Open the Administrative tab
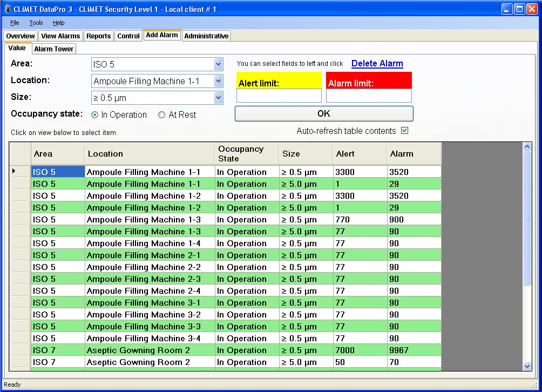Screen dimensions: 542x392 (206, 36)
